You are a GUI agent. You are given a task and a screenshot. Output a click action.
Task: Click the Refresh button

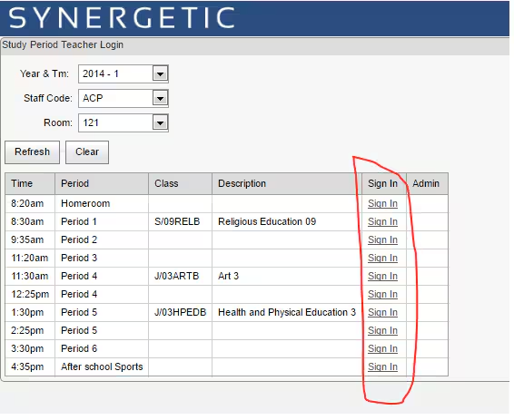(32, 152)
